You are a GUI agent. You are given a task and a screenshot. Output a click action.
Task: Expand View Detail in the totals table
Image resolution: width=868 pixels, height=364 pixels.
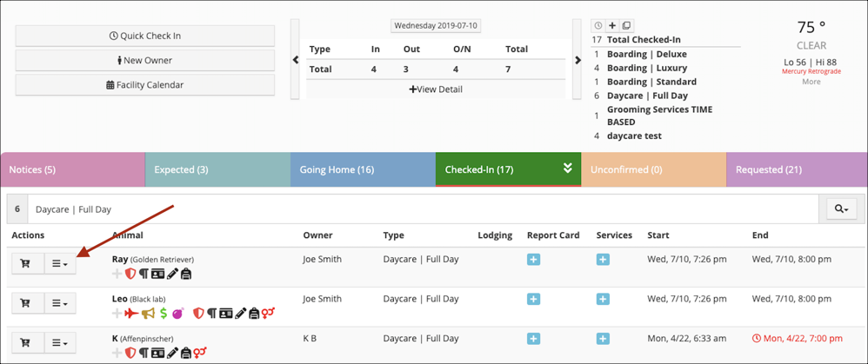[x=436, y=89]
